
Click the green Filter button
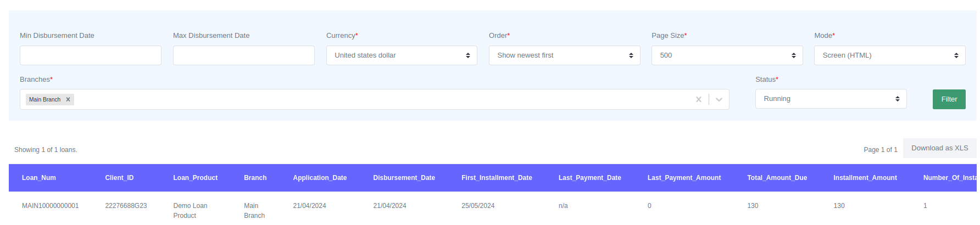[949, 99]
